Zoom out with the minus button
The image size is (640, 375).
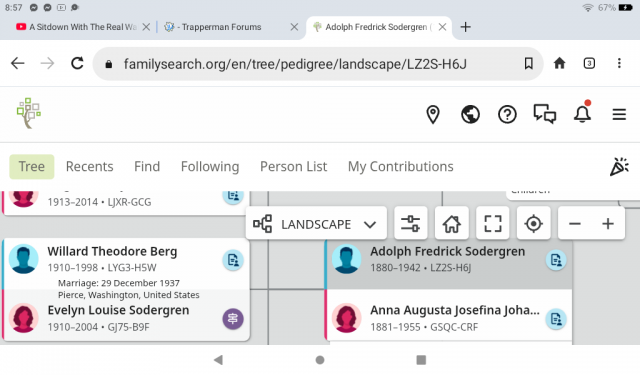pos(575,224)
